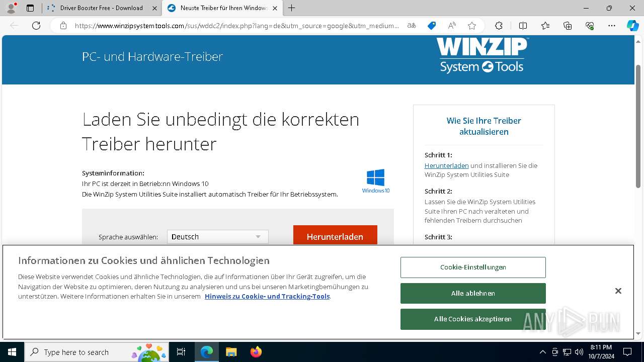Open the Edge profile icon
Viewport: 644px width, 362px height.
tap(11, 8)
